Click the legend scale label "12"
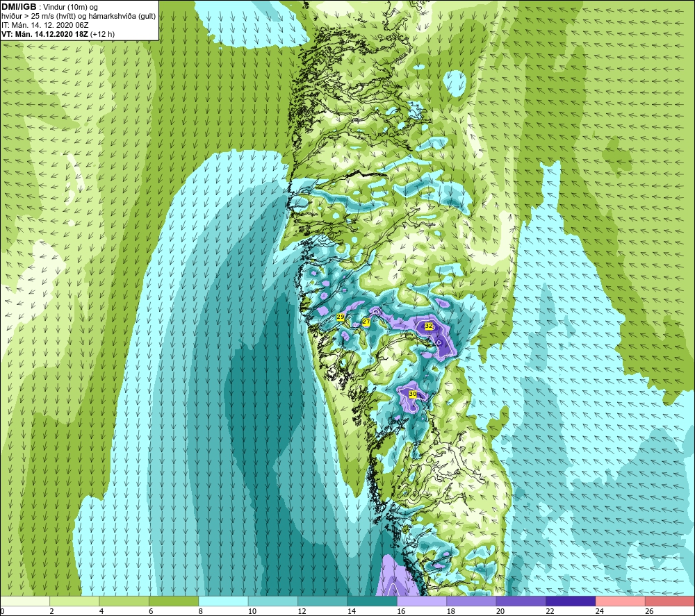 pyautogui.click(x=302, y=611)
